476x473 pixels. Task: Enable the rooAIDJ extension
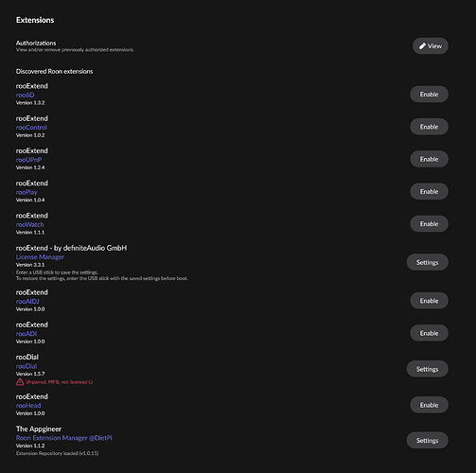click(x=429, y=301)
